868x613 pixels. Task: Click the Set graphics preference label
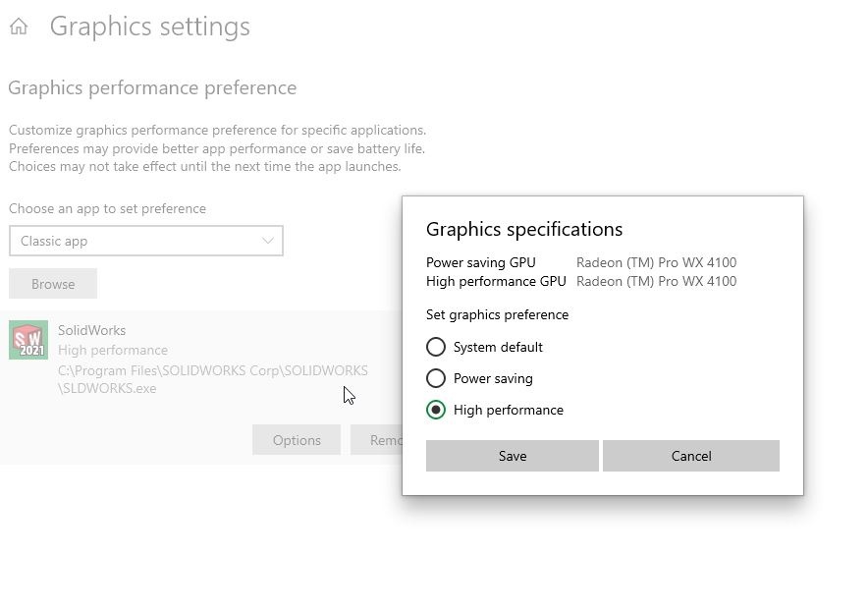coord(497,315)
